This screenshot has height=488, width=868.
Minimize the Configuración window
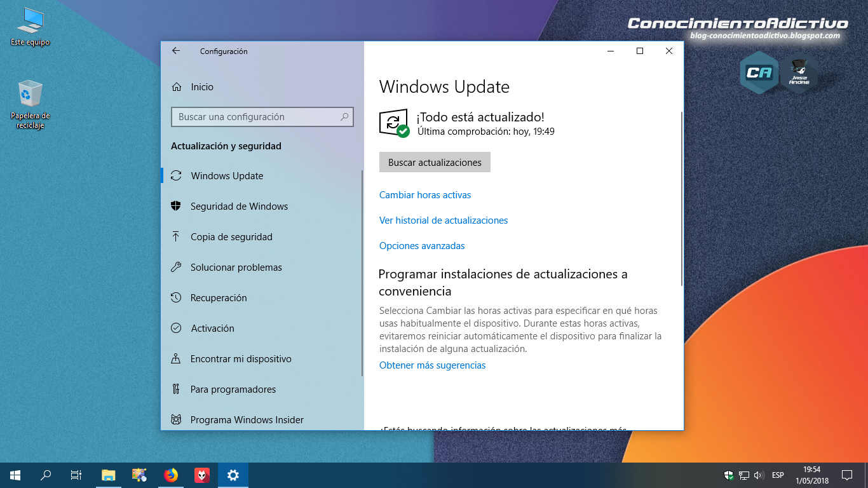(611, 51)
